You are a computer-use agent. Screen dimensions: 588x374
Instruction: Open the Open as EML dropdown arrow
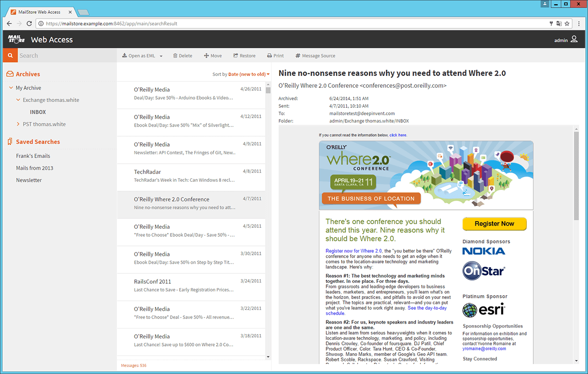coord(161,56)
